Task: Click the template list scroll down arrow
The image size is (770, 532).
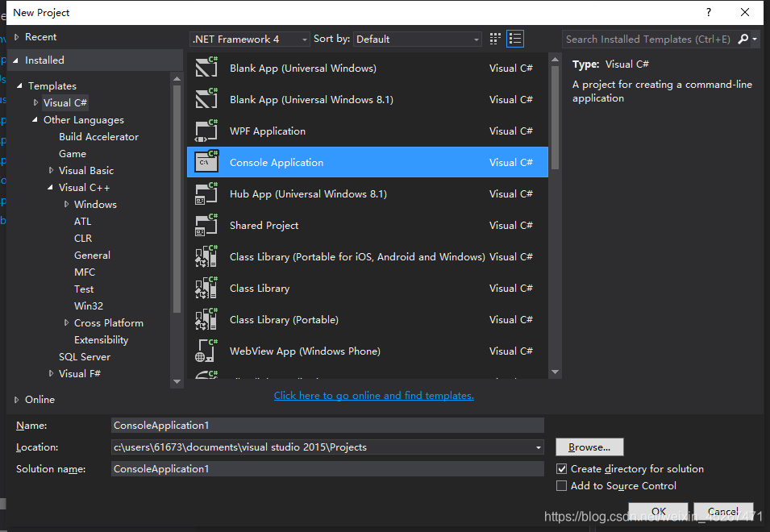Action: (x=555, y=372)
